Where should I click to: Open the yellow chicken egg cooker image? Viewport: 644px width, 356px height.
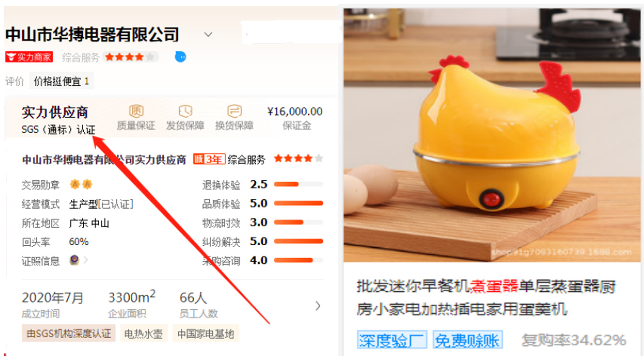coord(492,134)
